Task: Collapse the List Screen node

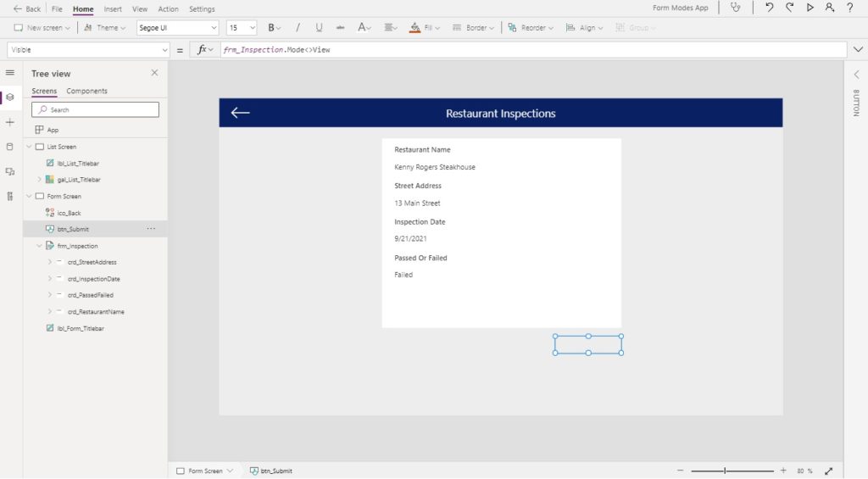Action: 30,147
